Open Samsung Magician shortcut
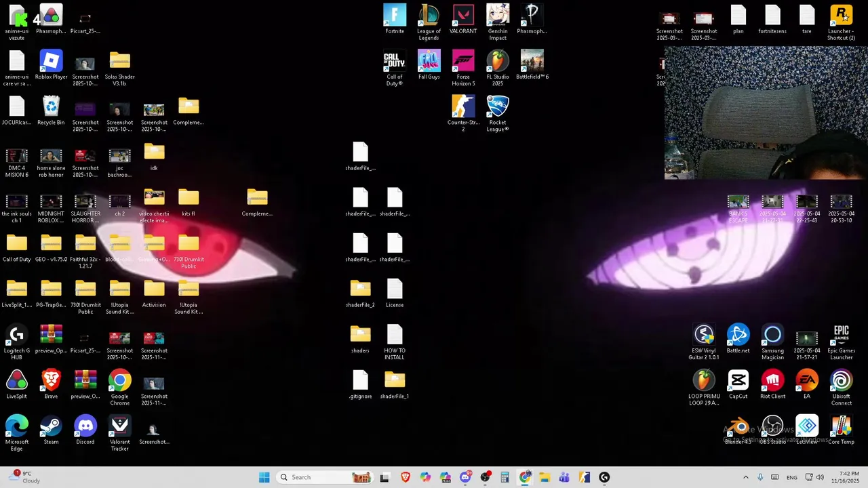 [x=772, y=342]
